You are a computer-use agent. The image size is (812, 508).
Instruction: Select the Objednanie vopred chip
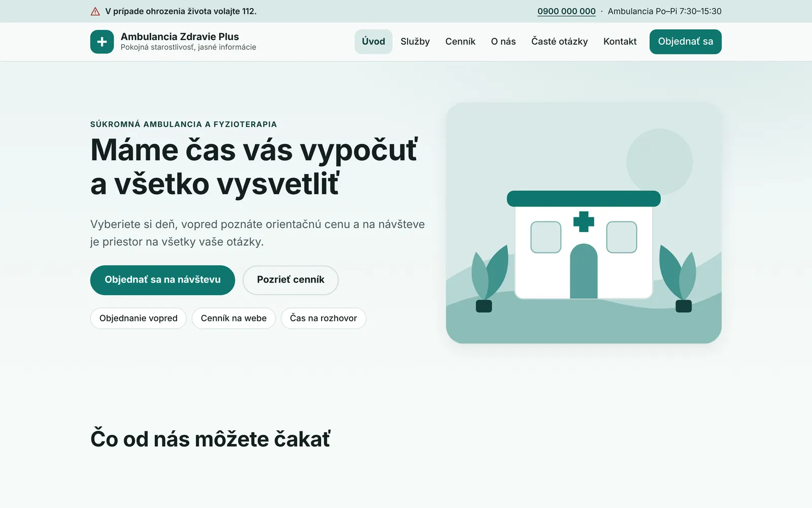139,319
